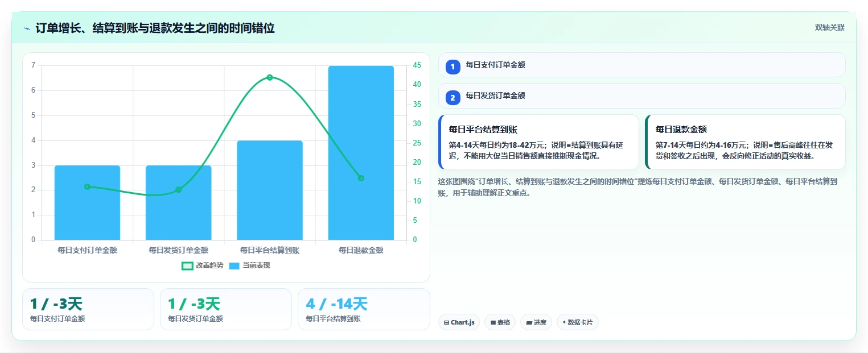
Task: Open the 每日退款金额 card heading
Action: [x=681, y=130]
